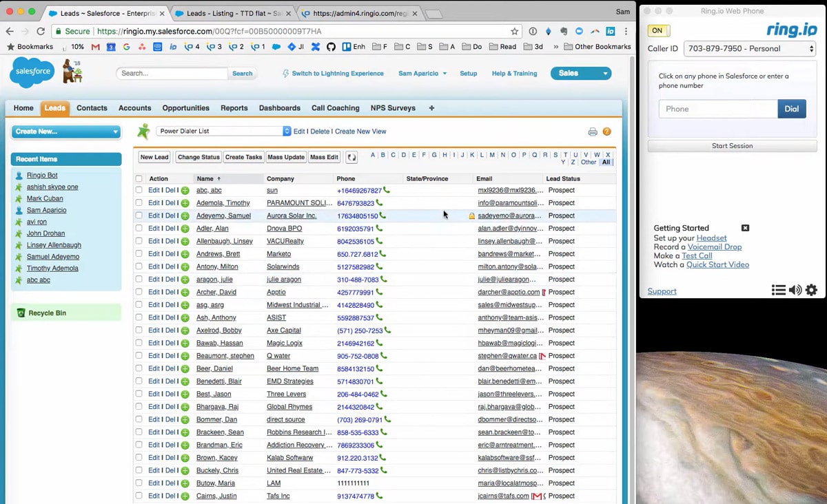The image size is (827, 504).
Task: Click the orange help question mark icon
Action: [607, 132]
